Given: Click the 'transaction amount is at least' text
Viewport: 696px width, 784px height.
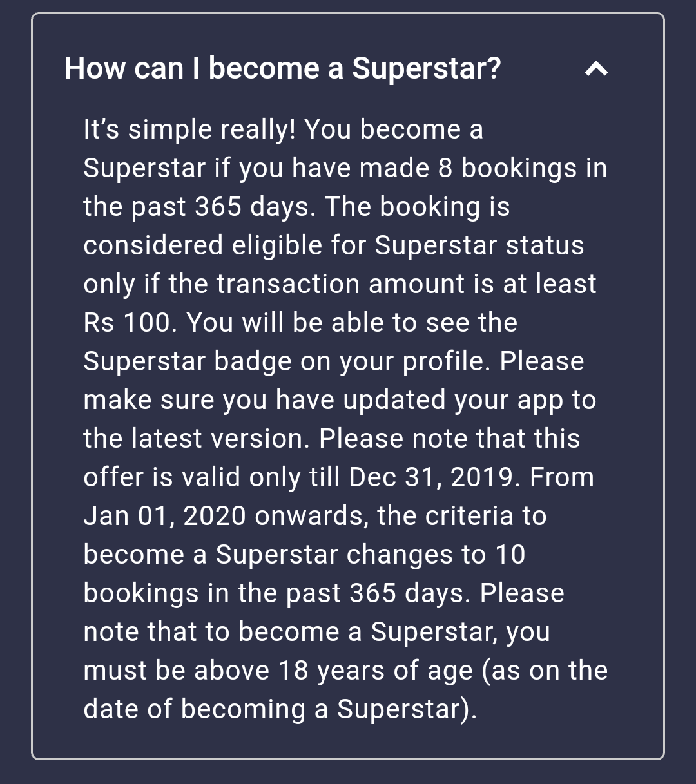Looking at the screenshot, I should pos(406,284).
